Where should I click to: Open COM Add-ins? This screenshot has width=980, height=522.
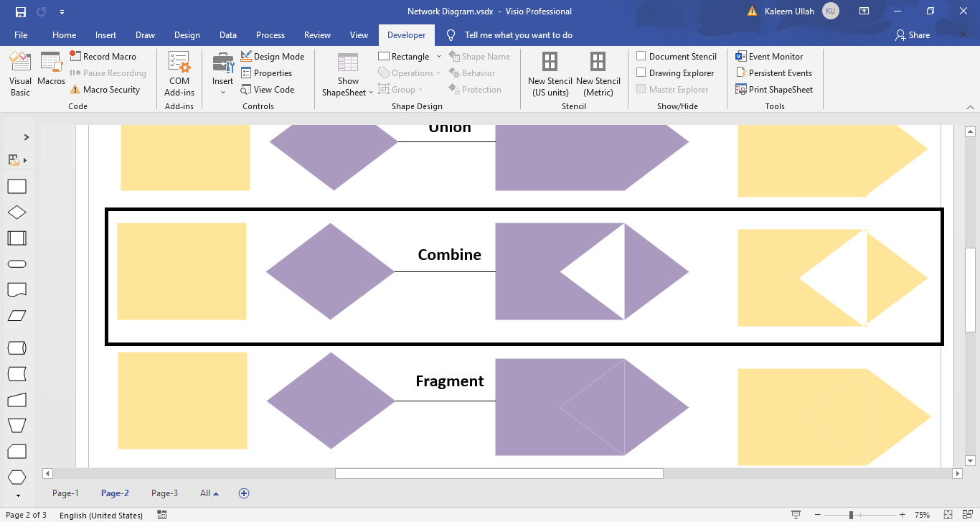(179, 75)
